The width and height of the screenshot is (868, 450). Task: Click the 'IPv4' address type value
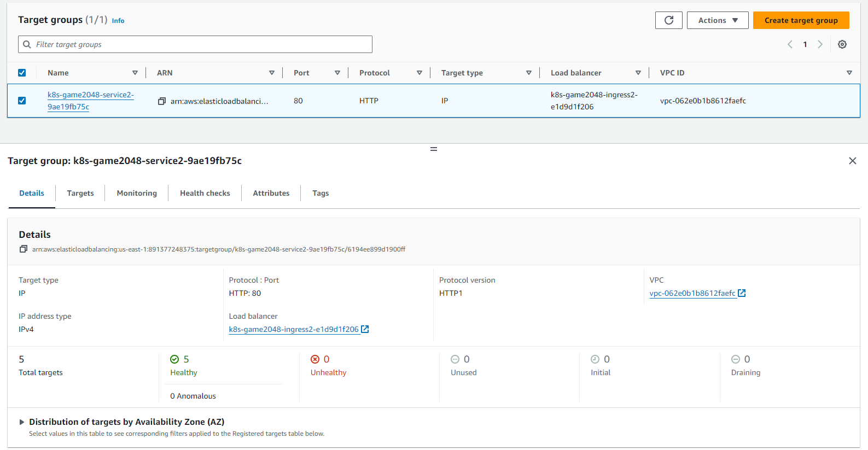pyautogui.click(x=26, y=329)
